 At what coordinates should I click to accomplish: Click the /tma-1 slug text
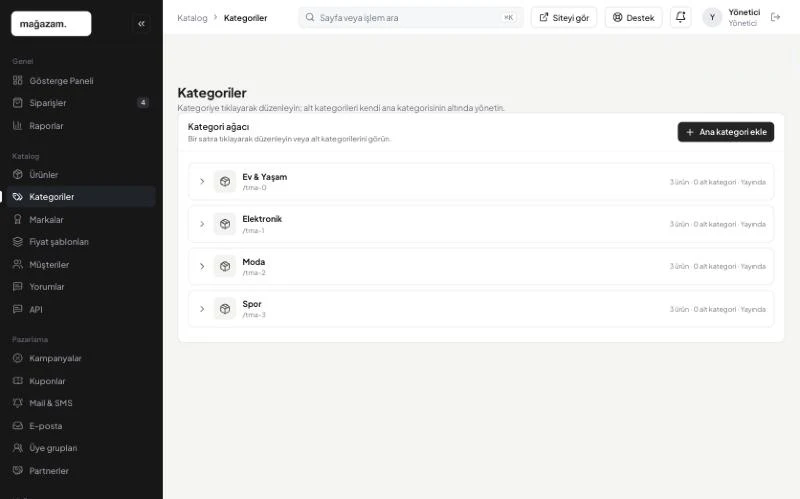click(254, 231)
